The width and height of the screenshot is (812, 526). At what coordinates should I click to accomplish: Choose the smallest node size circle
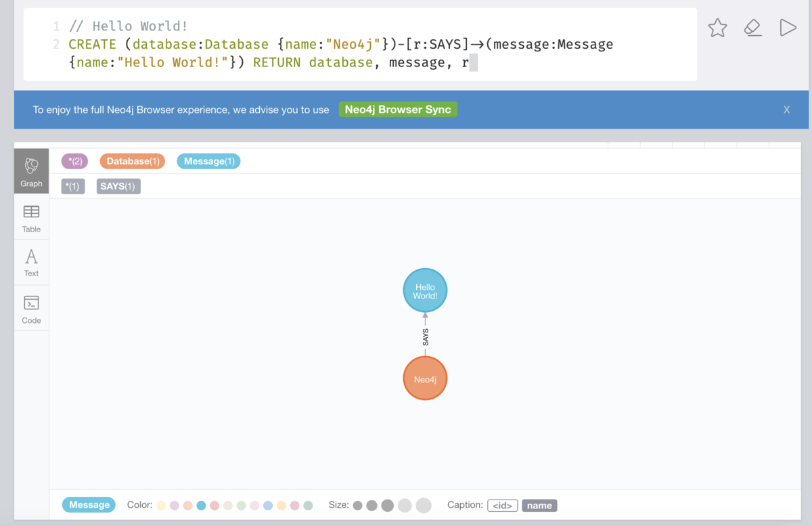coord(357,506)
